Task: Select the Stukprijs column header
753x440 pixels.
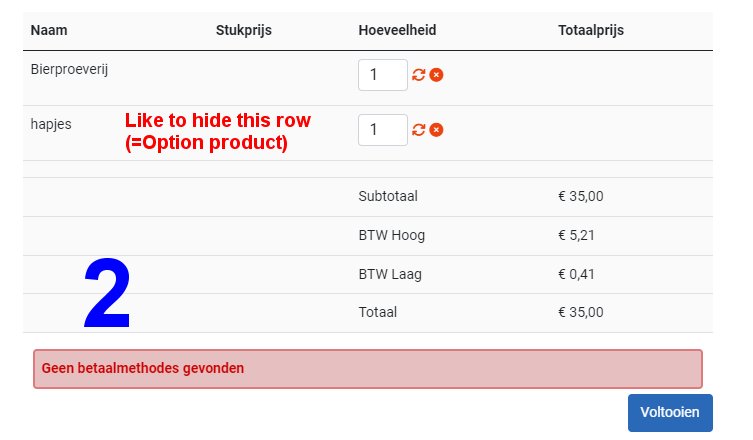Action: [x=243, y=30]
